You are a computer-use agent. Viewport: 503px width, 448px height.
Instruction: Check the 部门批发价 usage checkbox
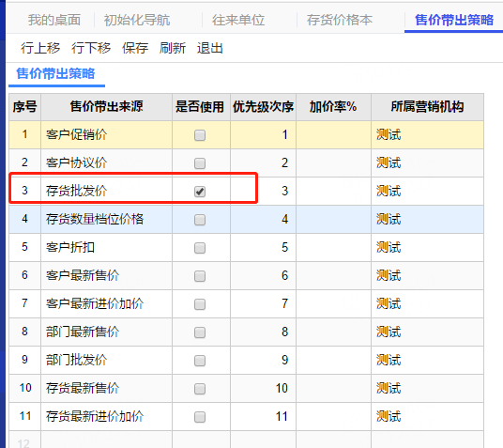200,361
